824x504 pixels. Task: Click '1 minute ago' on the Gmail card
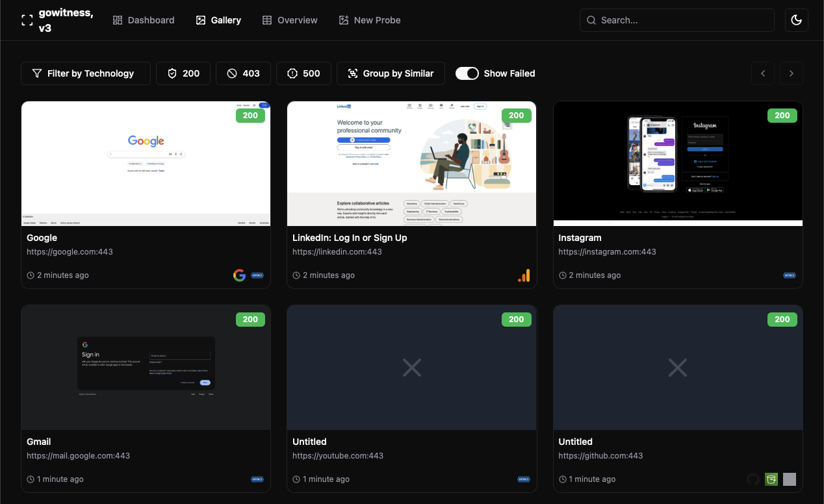click(x=60, y=479)
